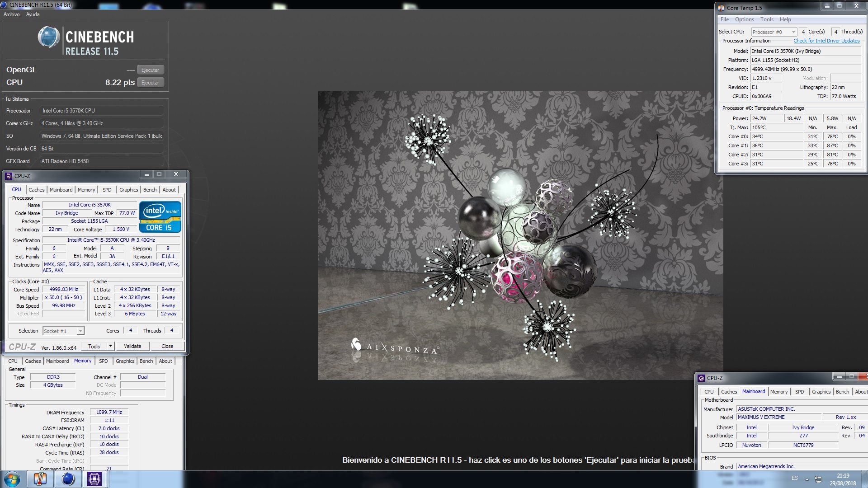Screen dimensions: 868x488
Task: Switch to Mainboard tab in front CPU-Z
Action: (61, 190)
